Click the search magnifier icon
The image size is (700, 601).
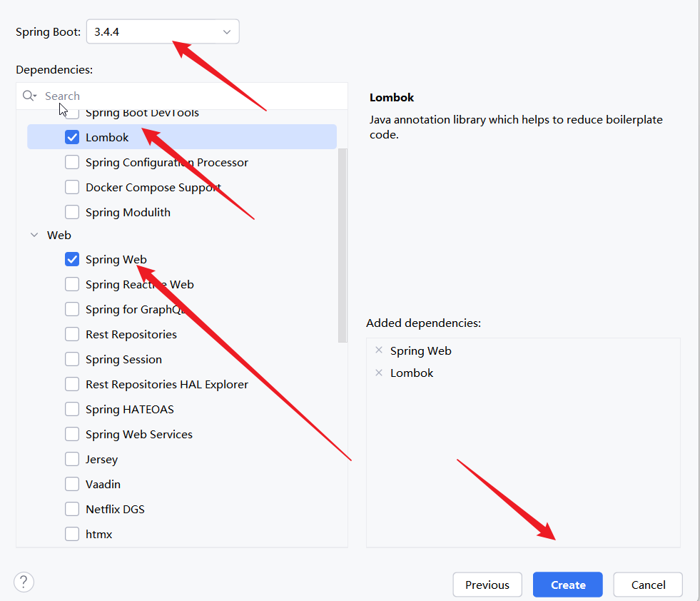pyautogui.click(x=29, y=96)
